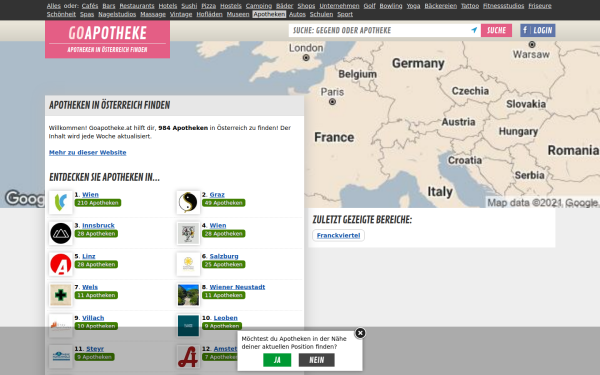The height and width of the screenshot is (375, 600).
Task: Select Museen in the category bar
Action: (238, 14)
